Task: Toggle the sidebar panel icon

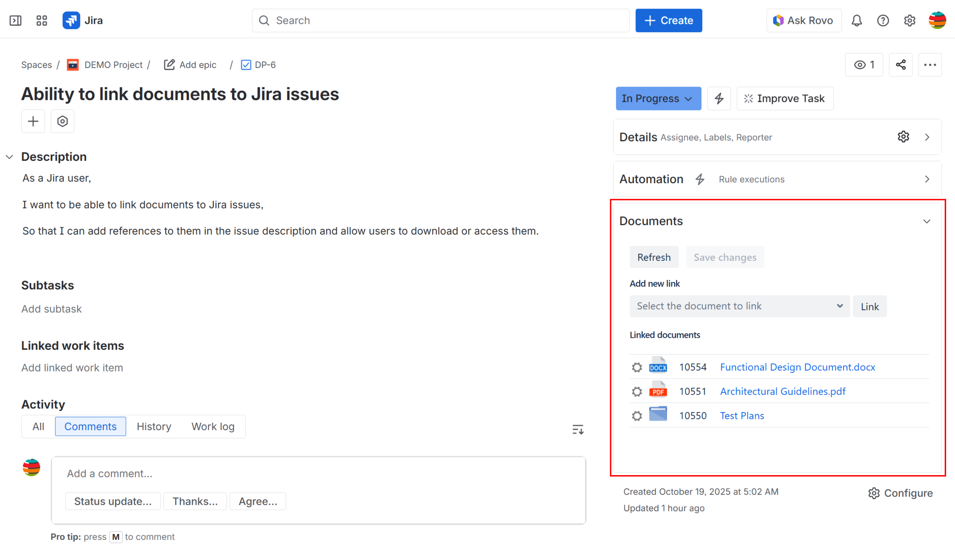Action: pos(16,20)
